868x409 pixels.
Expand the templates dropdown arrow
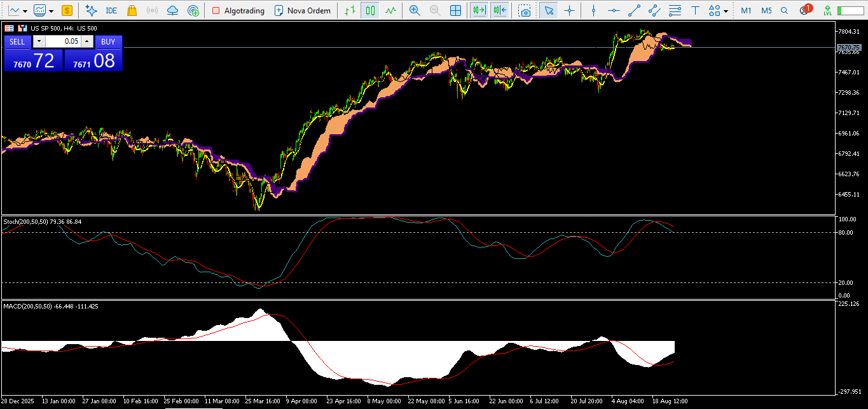coord(52,11)
